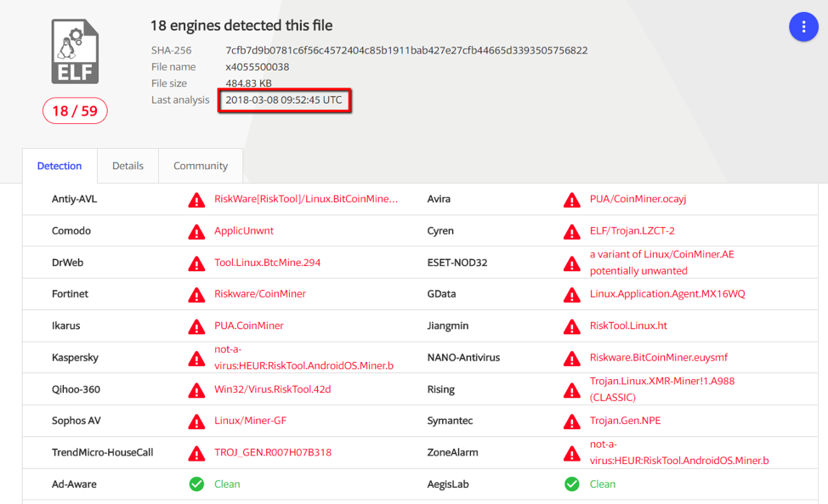This screenshot has width=828, height=504.
Task: Click the red alert icon for Kaspersky
Action: (x=196, y=359)
